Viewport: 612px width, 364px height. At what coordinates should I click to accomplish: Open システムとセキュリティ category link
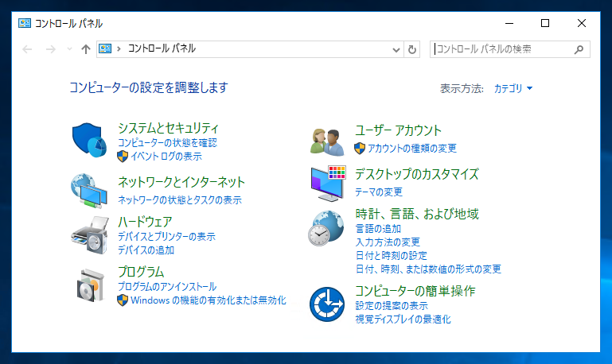[168, 128]
